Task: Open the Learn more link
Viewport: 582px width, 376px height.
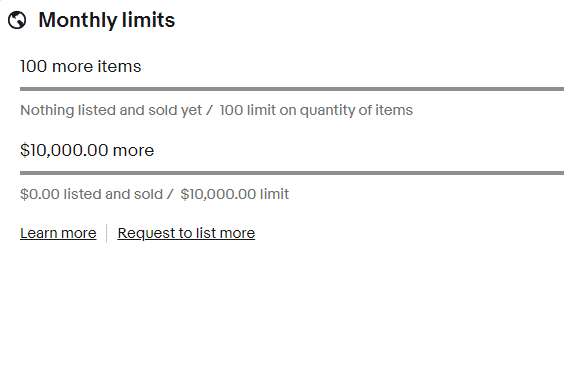Action: tap(58, 233)
